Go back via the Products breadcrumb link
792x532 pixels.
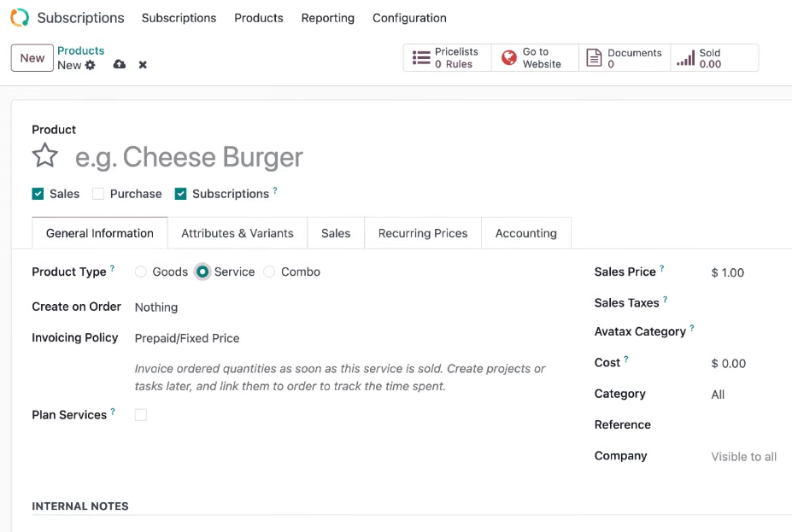(81, 50)
